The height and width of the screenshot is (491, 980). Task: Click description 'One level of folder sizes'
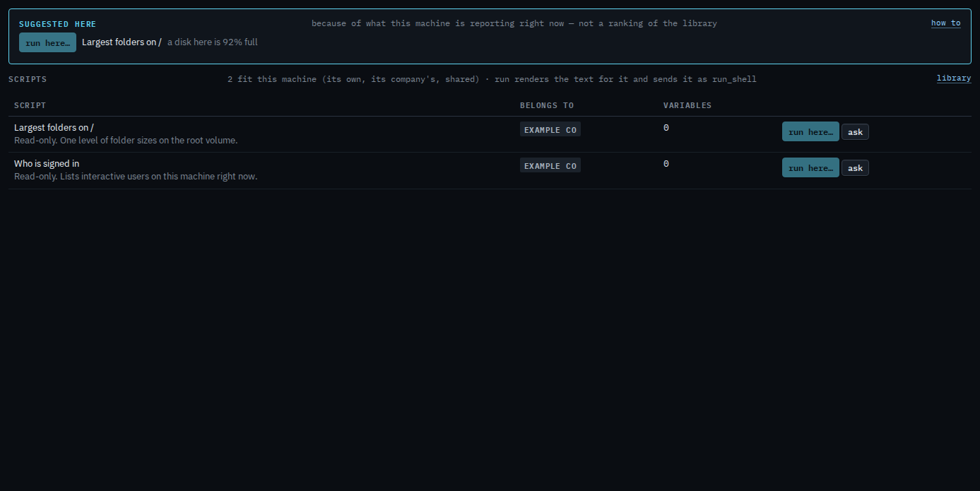126,141
